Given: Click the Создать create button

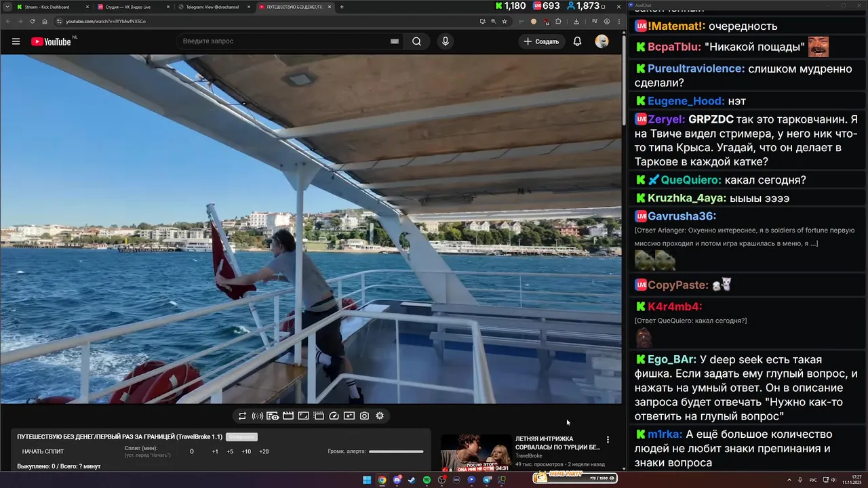Looking at the screenshot, I should pos(541,41).
